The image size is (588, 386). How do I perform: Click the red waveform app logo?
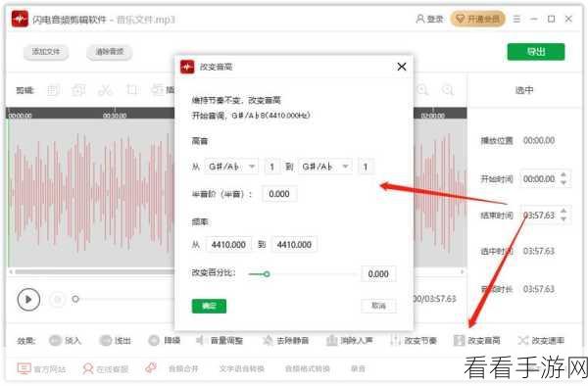coord(20,19)
